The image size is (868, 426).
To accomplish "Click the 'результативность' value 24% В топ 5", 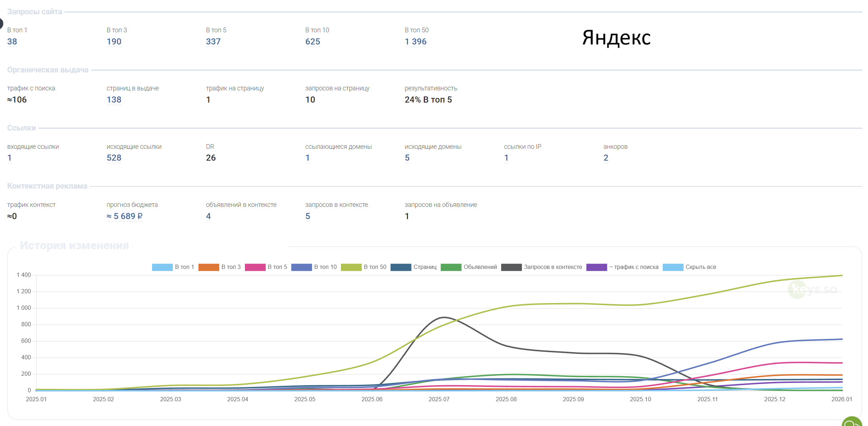I will (428, 100).
